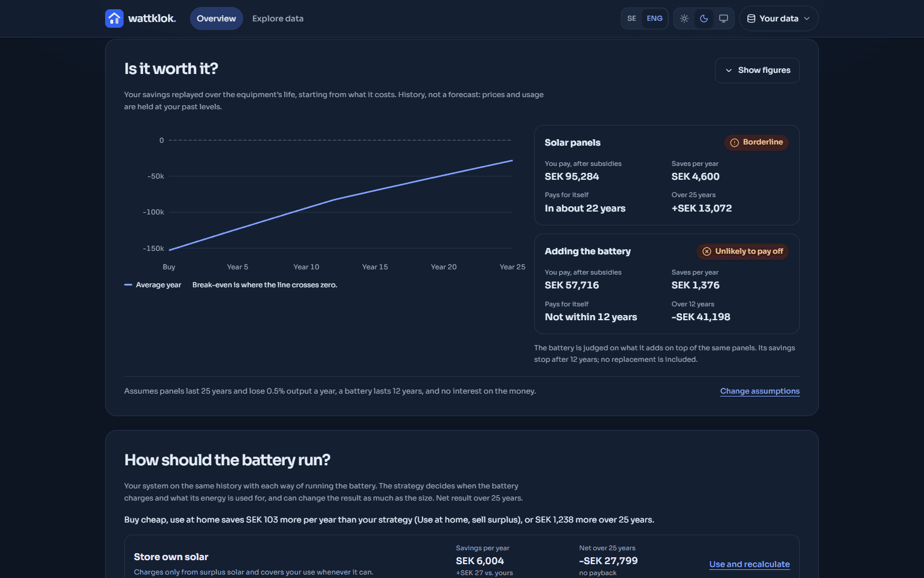This screenshot has height=578, width=924.
Task: Choose system theme monitor icon
Action: click(724, 18)
